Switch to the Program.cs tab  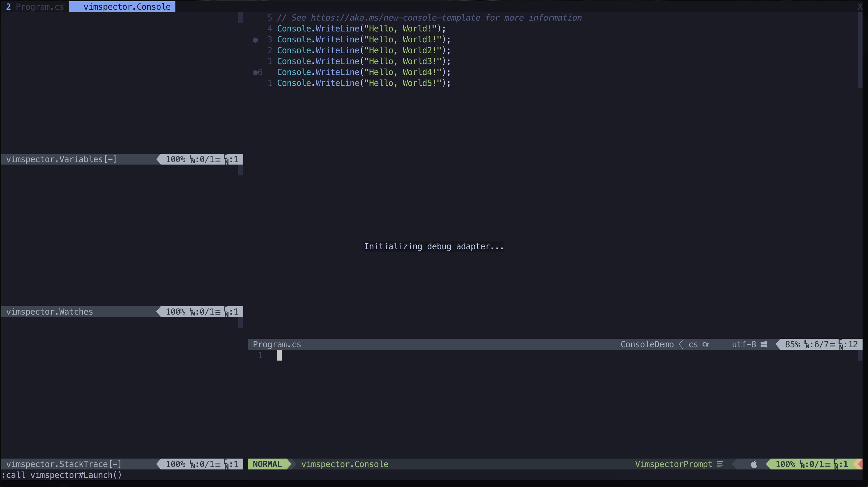(x=39, y=6)
